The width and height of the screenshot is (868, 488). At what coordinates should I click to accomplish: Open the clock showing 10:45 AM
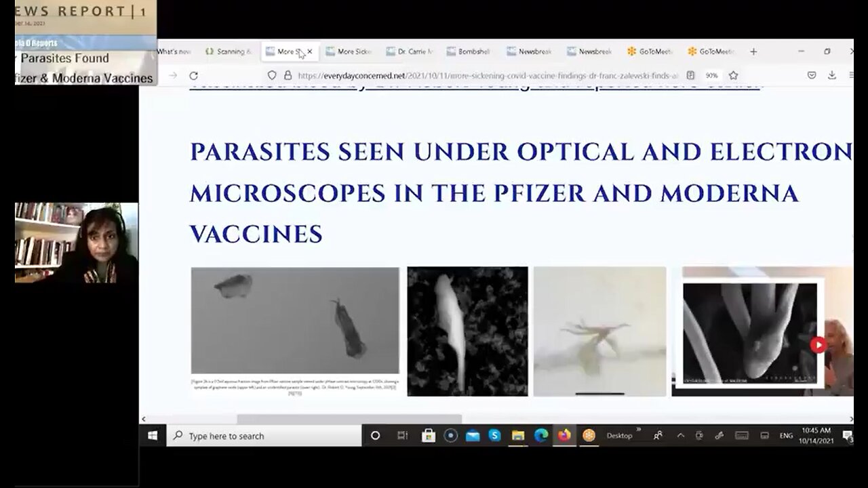(816, 436)
